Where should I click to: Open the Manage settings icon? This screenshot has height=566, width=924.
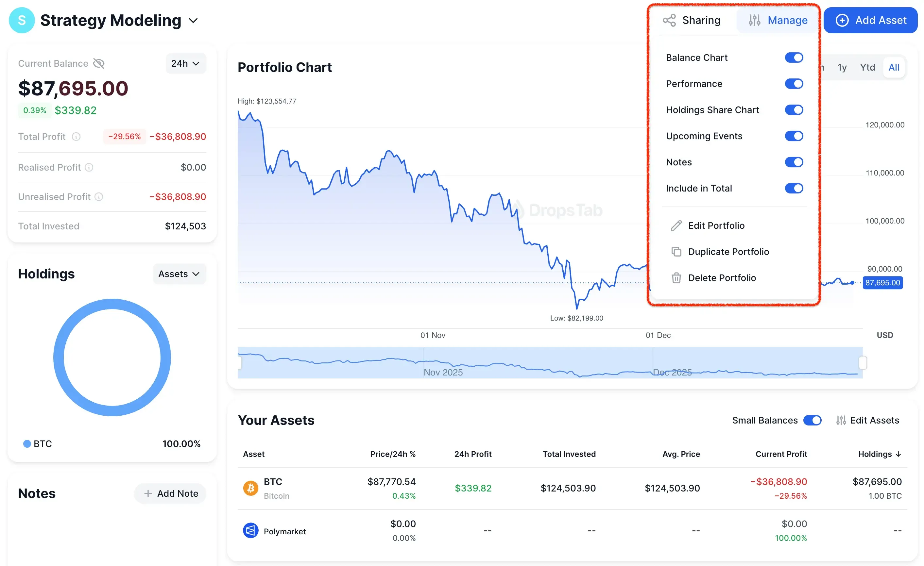click(754, 20)
